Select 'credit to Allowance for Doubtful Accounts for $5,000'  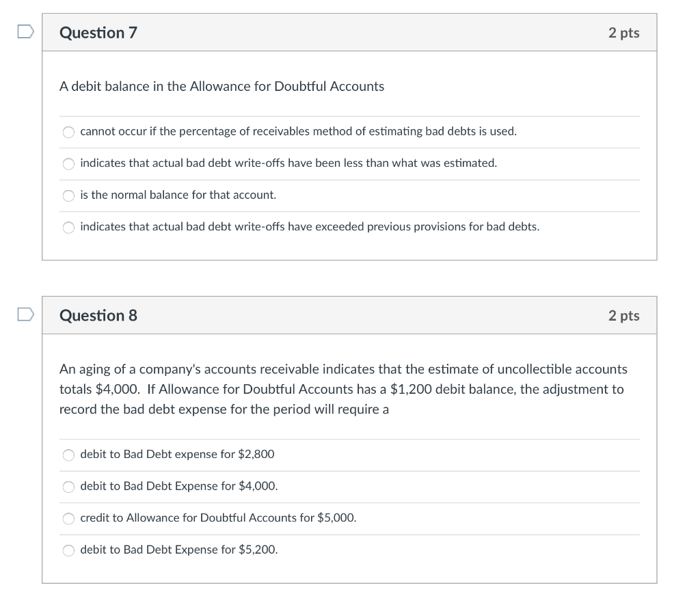click(219, 518)
